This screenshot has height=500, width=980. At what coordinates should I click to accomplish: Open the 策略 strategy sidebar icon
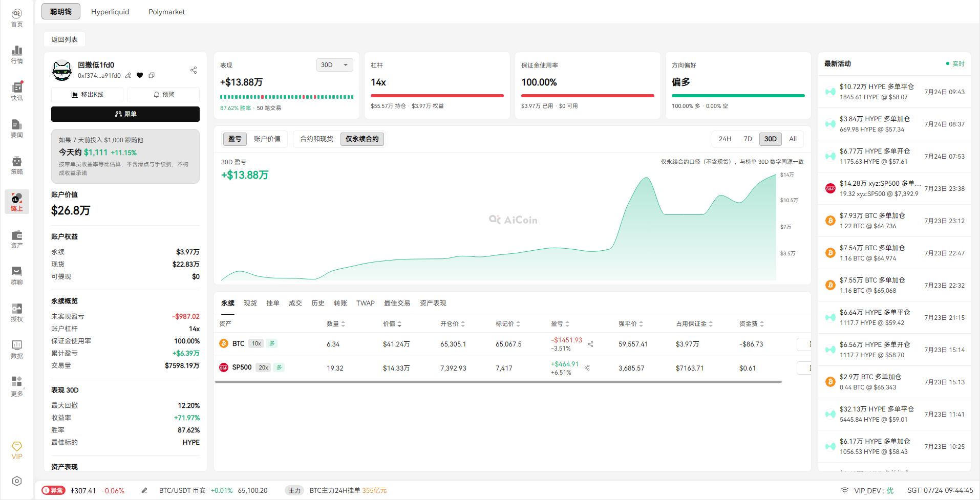(x=17, y=165)
